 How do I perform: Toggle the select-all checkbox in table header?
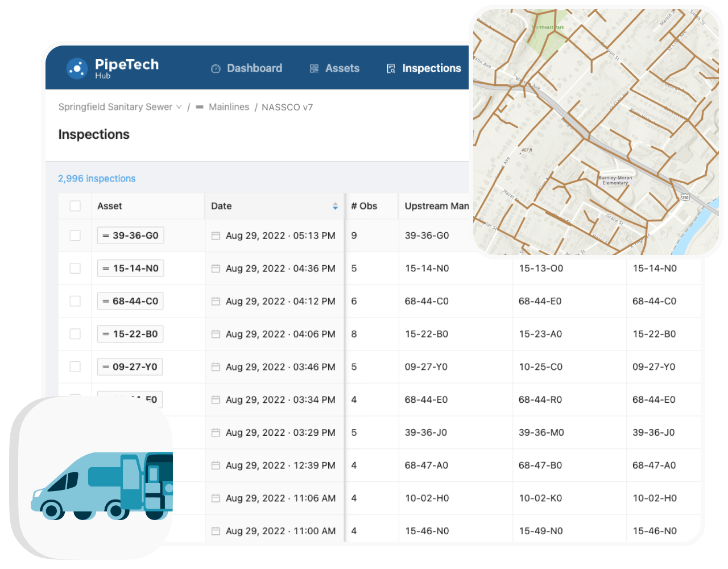point(75,206)
